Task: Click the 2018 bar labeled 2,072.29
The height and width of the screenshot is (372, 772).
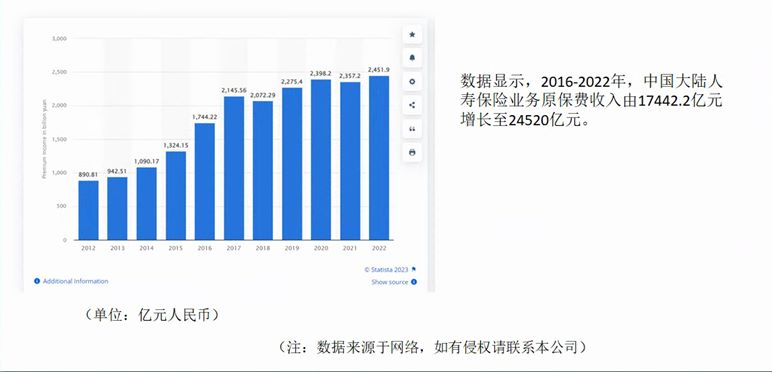Action: point(262,170)
